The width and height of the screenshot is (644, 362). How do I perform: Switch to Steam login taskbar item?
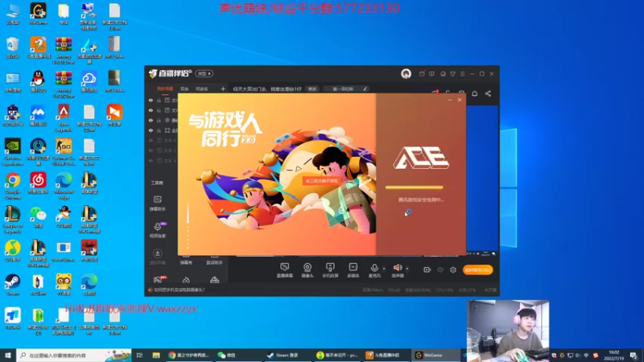pos(287,355)
